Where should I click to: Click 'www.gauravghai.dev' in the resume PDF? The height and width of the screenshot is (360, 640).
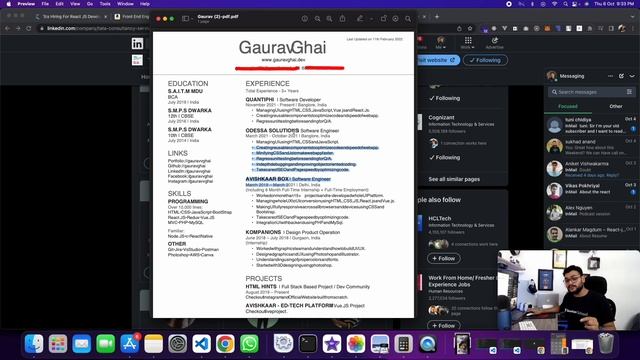(283, 60)
